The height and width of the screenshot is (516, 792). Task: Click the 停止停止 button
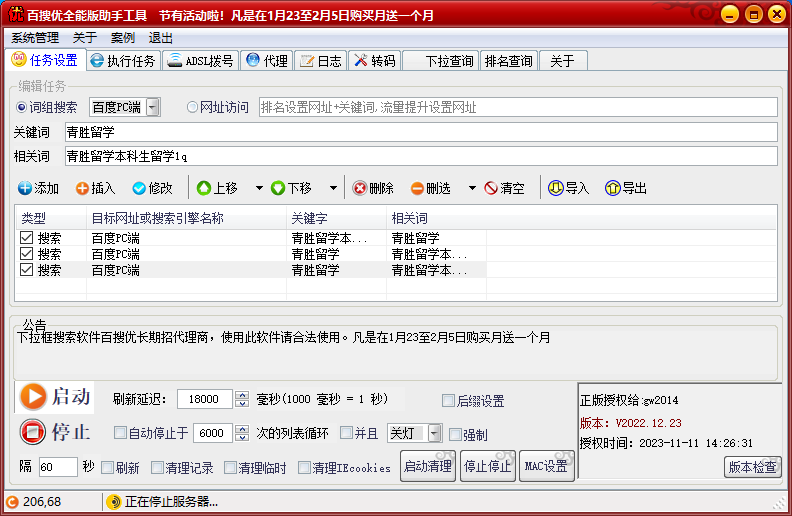click(487, 466)
